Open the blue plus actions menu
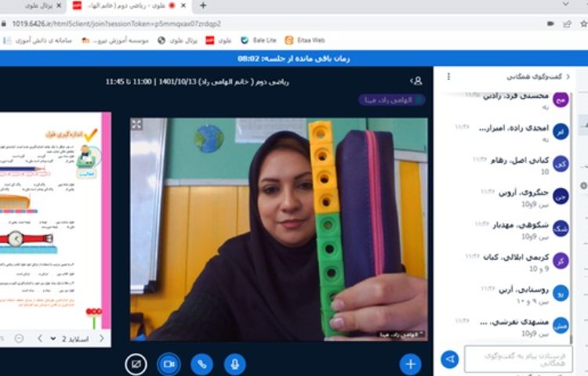The width and height of the screenshot is (588, 376). [410, 363]
